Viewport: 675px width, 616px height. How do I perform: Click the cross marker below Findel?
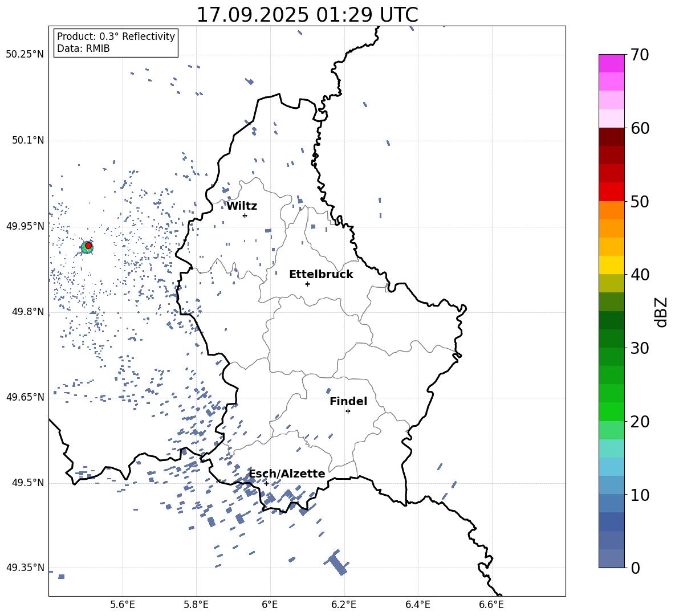348,411
